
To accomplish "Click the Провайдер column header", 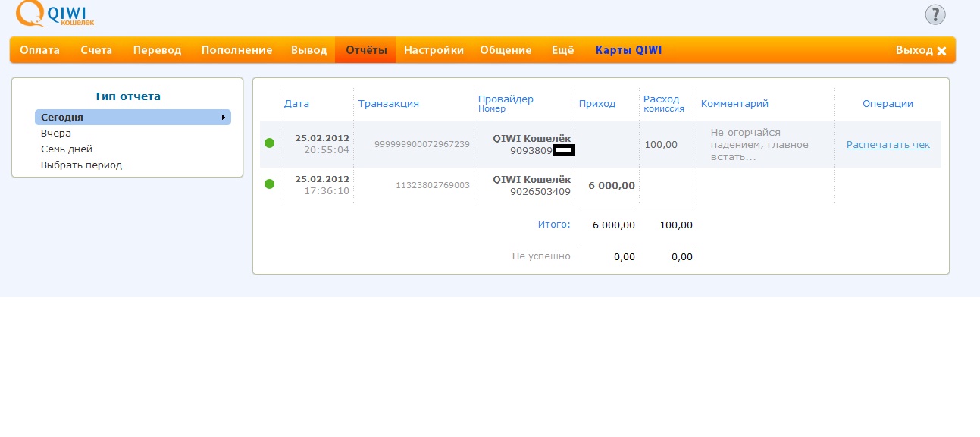I will pos(506,99).
